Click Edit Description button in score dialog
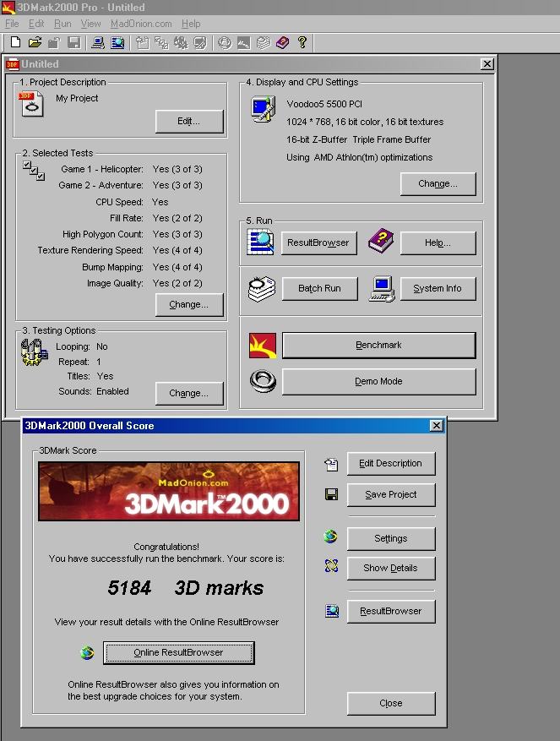Viewport: 560px width, 741px height. [391, 464]
